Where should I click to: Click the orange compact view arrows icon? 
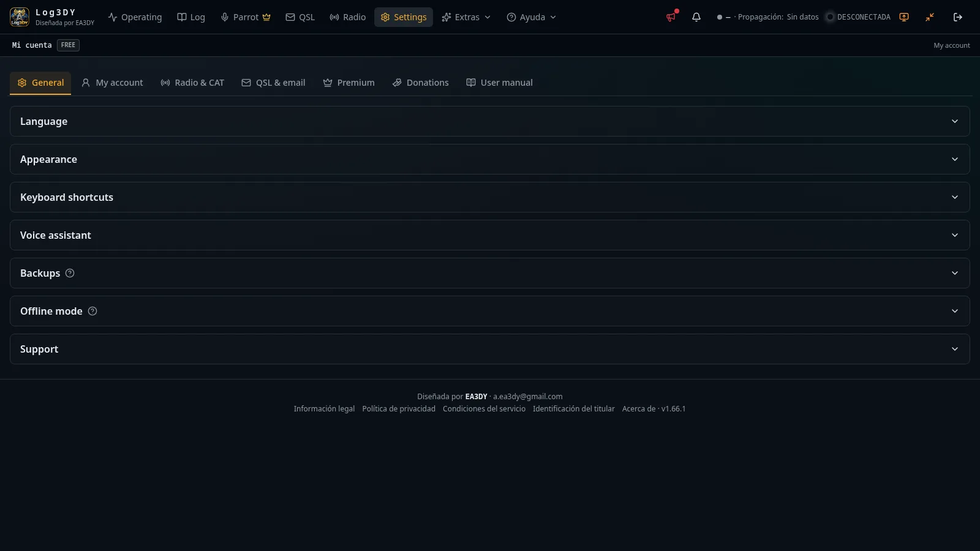[930, 17]
